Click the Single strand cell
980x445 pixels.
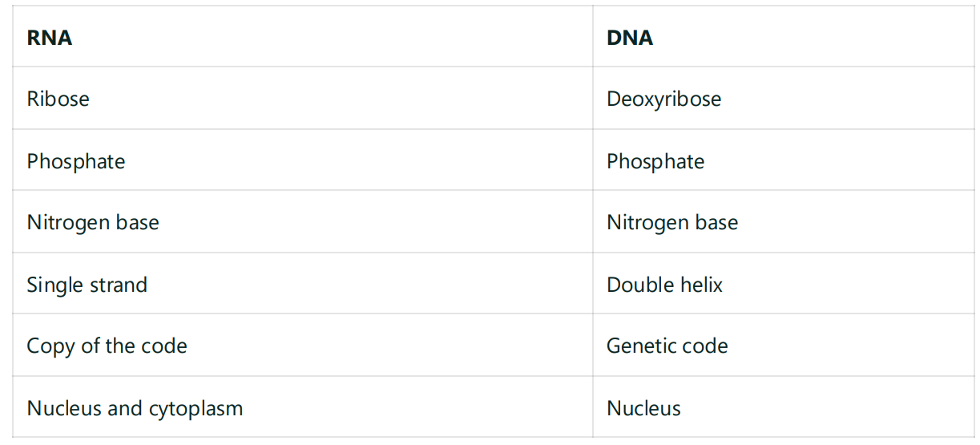87,285
